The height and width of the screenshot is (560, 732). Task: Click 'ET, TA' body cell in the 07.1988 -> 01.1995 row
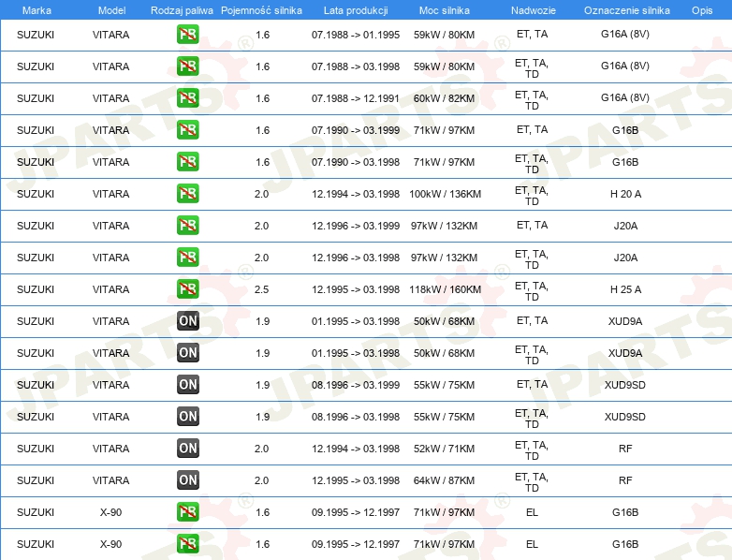tap(533, 34)
